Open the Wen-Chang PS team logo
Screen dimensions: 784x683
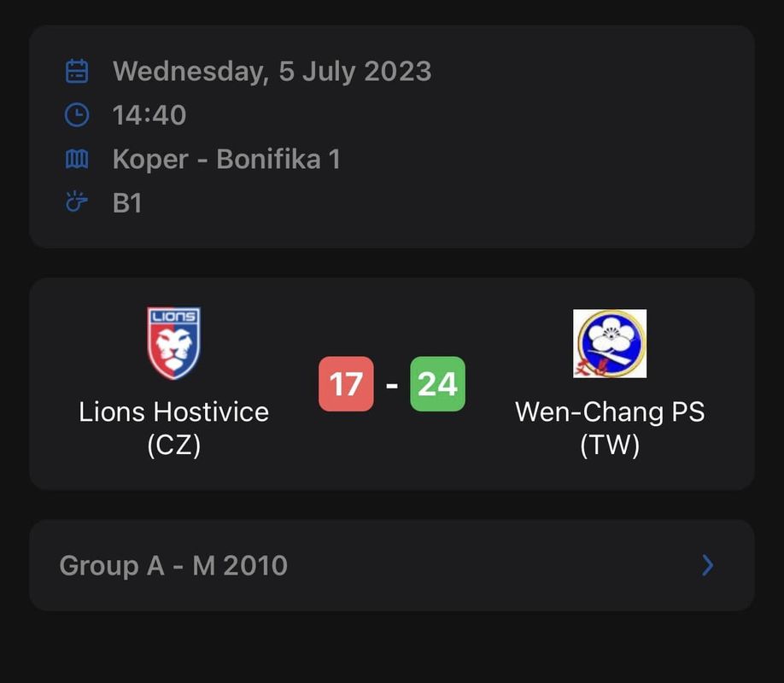click(x=610, y=343)
